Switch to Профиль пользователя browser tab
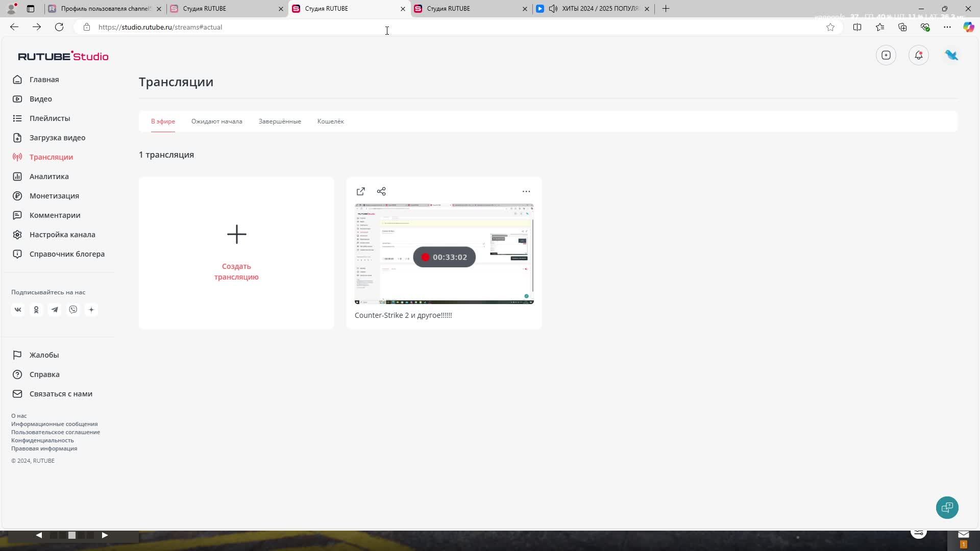 point(105,9)
